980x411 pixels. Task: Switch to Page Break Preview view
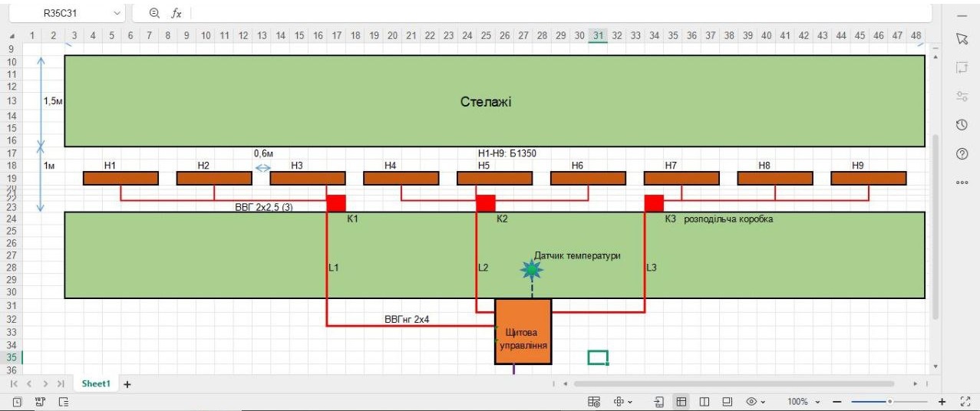click(x=727, y=402)
